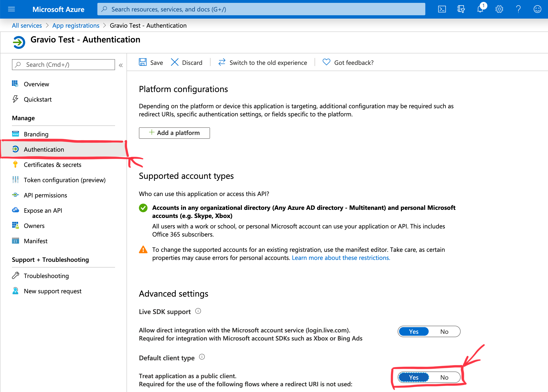Show Default client type info tooltip
This screenshot has width=548, height=392.
[x=202, y=357]
